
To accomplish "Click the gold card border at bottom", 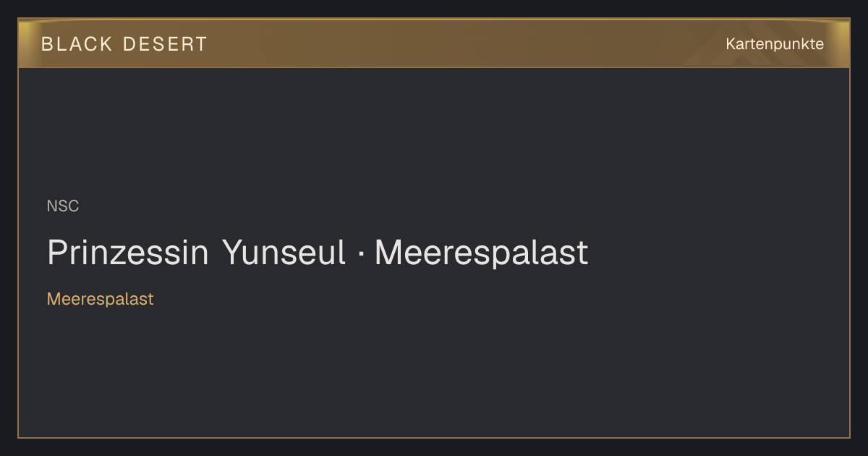I will (x=434, y=437).
